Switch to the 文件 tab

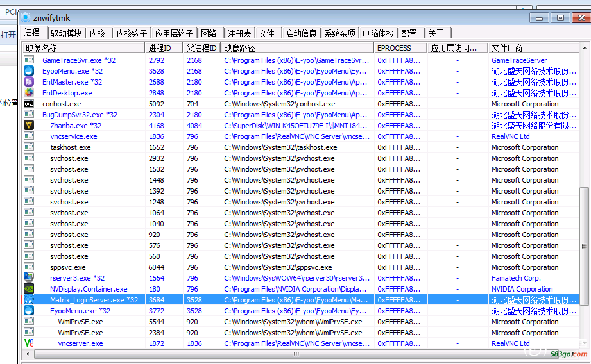[x=267, y=33]
